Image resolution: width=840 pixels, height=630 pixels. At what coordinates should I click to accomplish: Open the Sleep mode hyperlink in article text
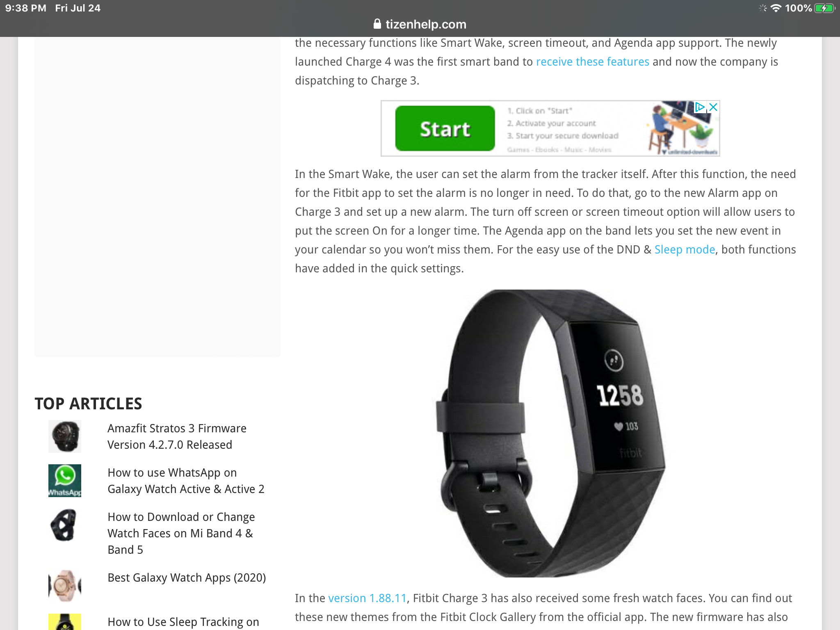coord(685,249)
